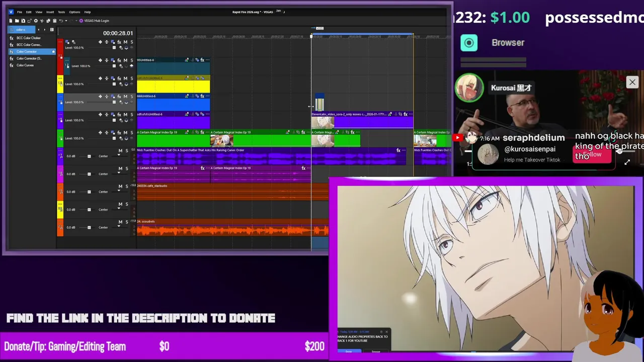This screenshot has width=644, height=362.
Task: Go to next item arrow beside search
Action: (45, 30)
